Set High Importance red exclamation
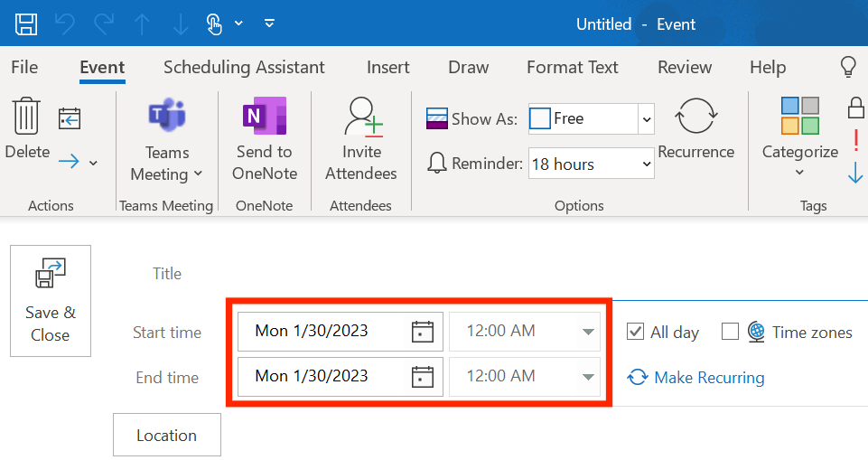The height and width of the screenshot is (460, 868). (856, 139)
